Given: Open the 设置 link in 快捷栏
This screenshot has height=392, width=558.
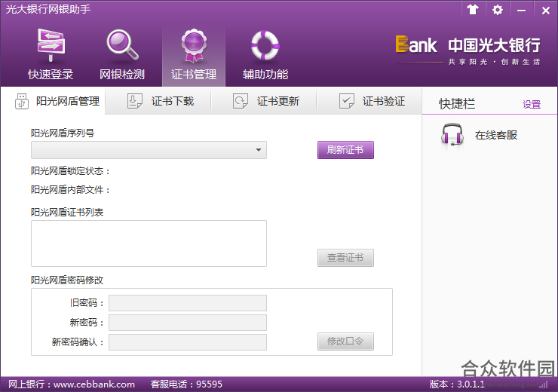Looking at the screenshot, I should click(532, 104).
